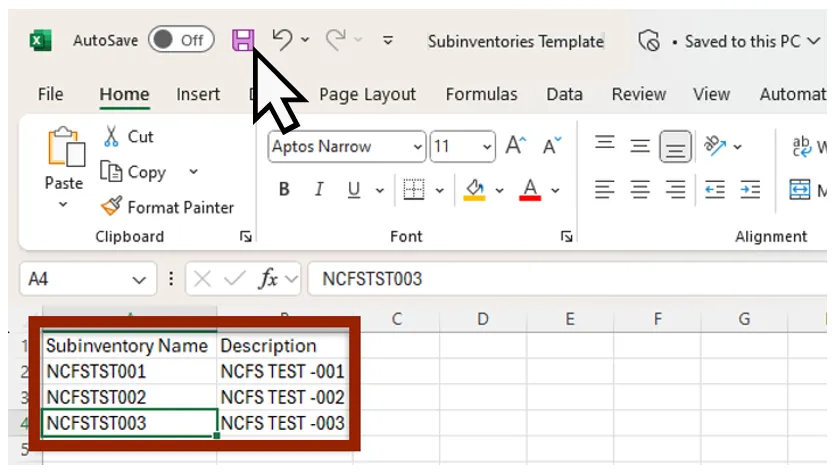Toggle the AutoSave switch

tap(181, 40)
